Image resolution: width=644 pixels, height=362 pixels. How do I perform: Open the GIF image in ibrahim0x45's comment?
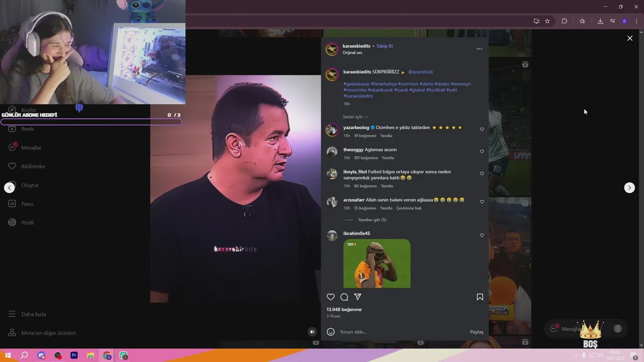tap(377, 263)
